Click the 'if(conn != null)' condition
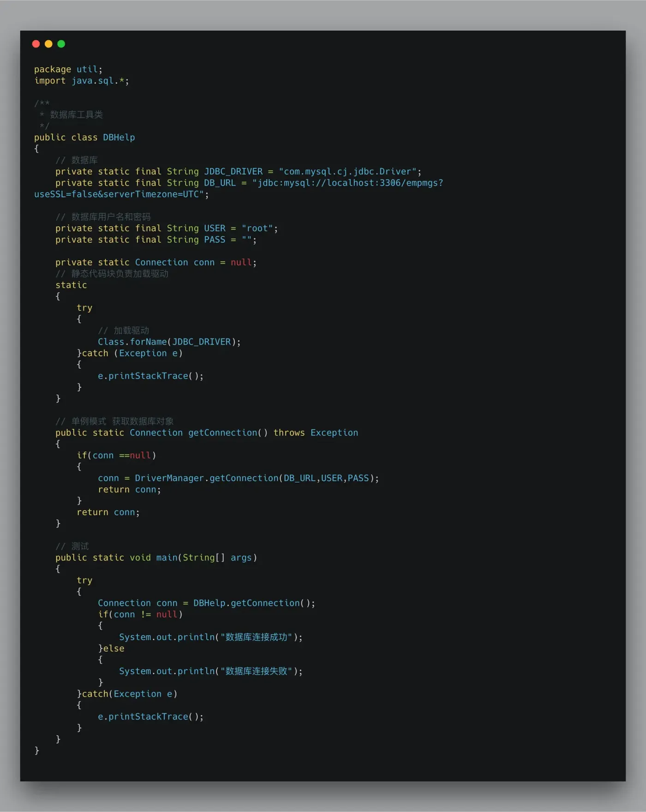The image size is (646, 812). click(x=140, y=614)
